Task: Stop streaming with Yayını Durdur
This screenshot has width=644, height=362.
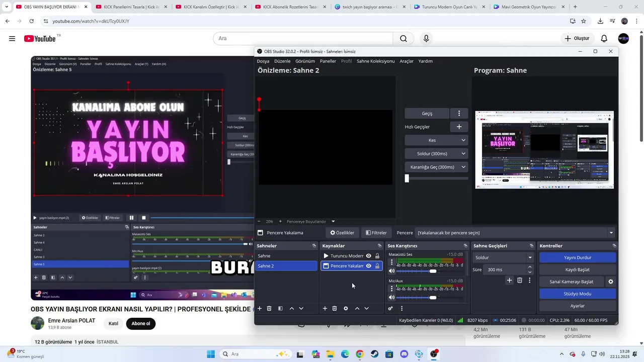Action: pyautogui.click(x=578, y=257)
